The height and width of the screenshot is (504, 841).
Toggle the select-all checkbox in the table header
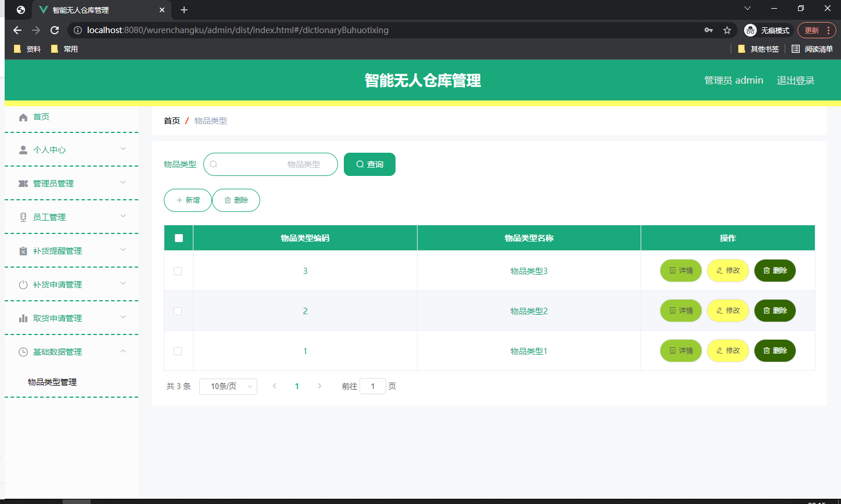179,238
